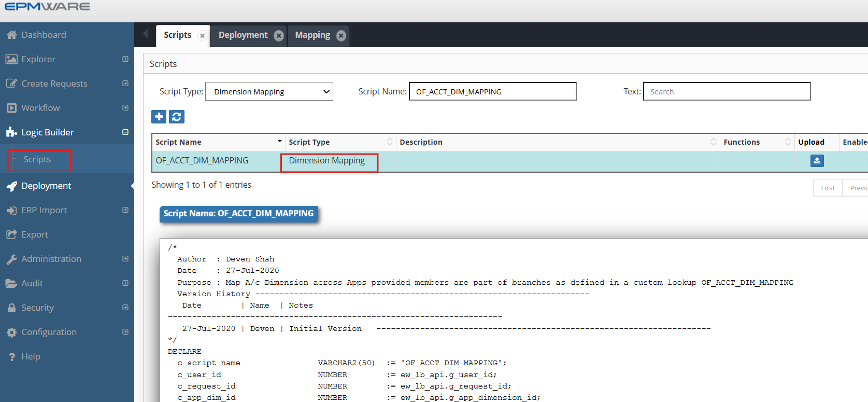The image size is (868, 402).
Task: Close the Deployment tab
Action: 279,35
